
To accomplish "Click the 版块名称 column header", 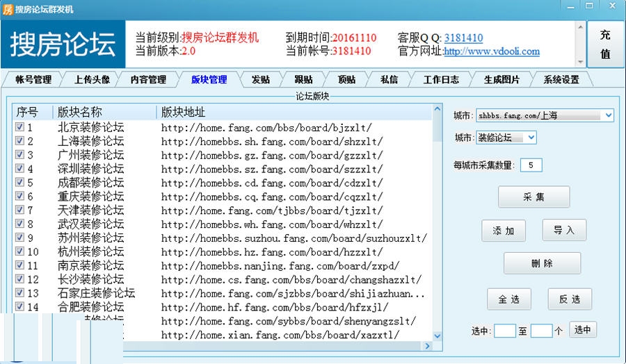I will 105,112.
